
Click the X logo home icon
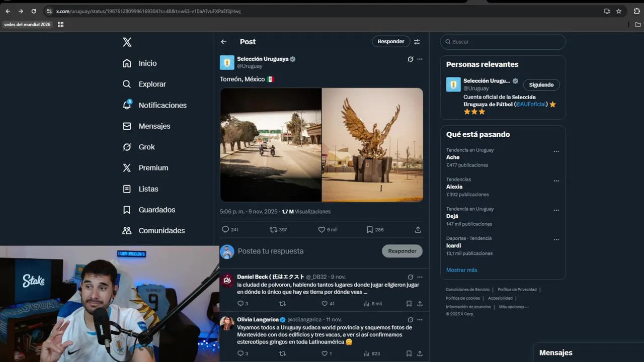click(127, 42)
